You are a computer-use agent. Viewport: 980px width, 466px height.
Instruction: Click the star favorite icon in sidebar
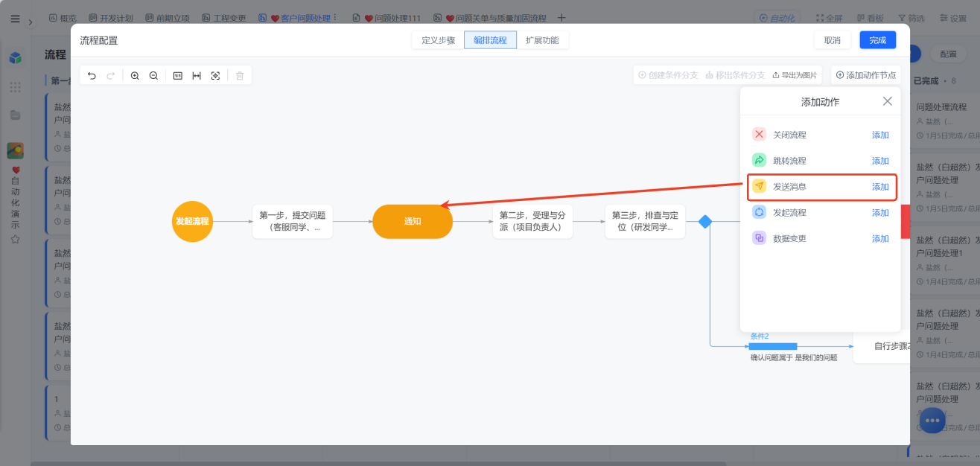click(x=15, y=239)
